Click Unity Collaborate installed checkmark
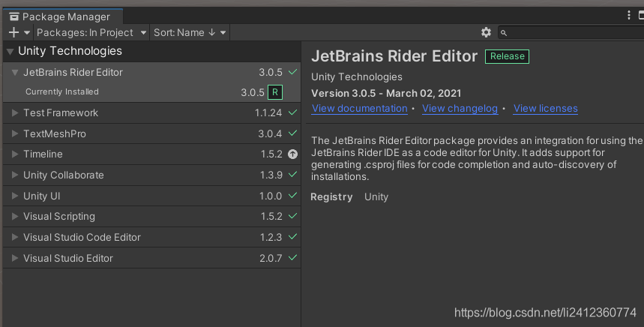Viewport: 644px width, 327px height. point(292,175)
